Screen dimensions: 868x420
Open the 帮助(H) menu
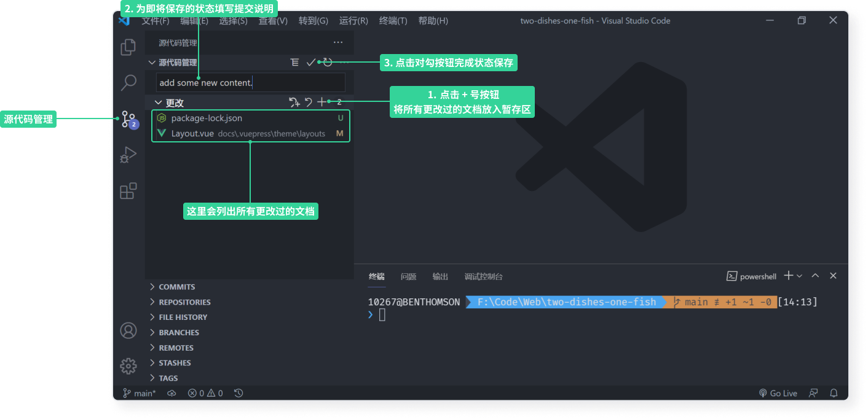click(x=433, y=20)
